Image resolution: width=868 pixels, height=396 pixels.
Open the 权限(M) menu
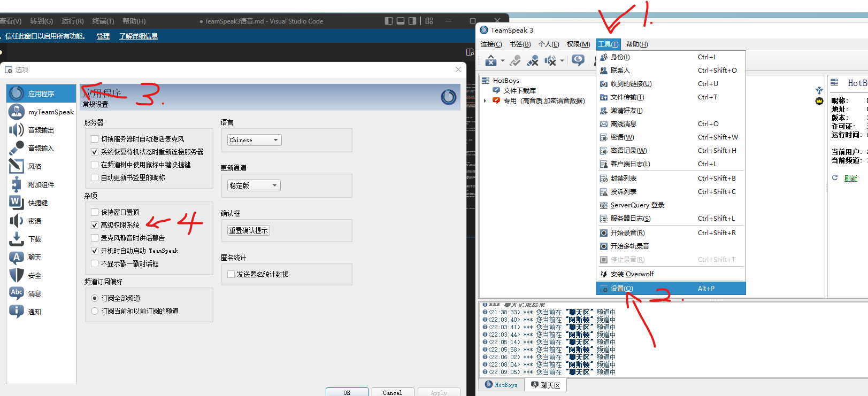point(578,44)
